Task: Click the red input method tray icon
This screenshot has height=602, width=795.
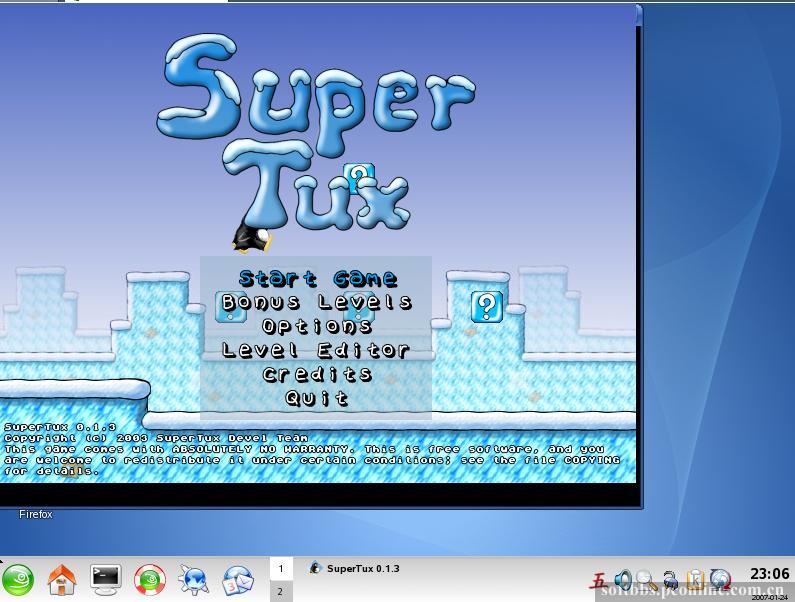Action: point(599,580)
